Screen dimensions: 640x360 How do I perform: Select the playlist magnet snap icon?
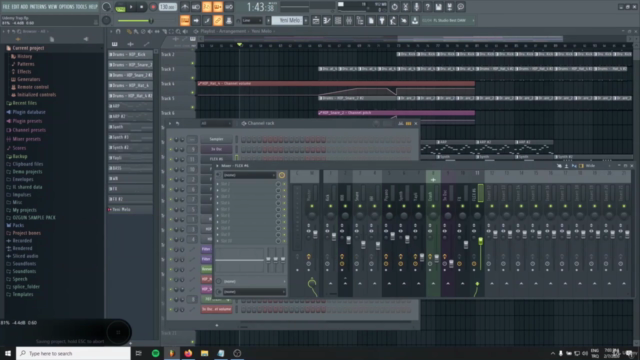coord(118,31)
